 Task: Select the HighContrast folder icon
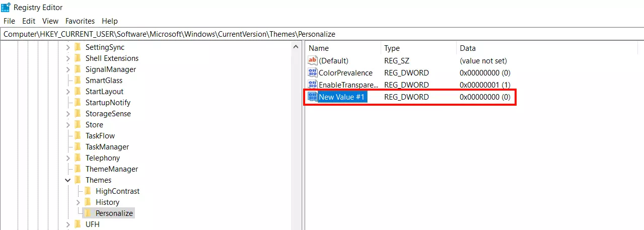[x=88, y=191]
